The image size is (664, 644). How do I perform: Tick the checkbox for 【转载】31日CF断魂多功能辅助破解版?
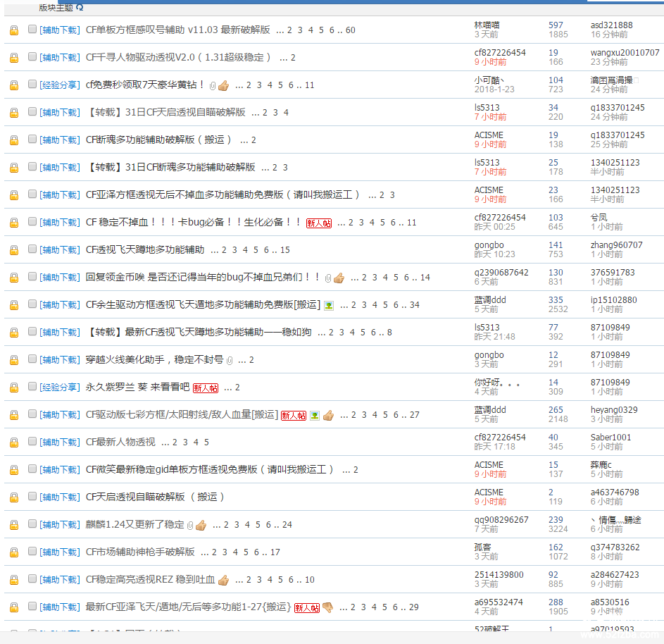(32, 166)
